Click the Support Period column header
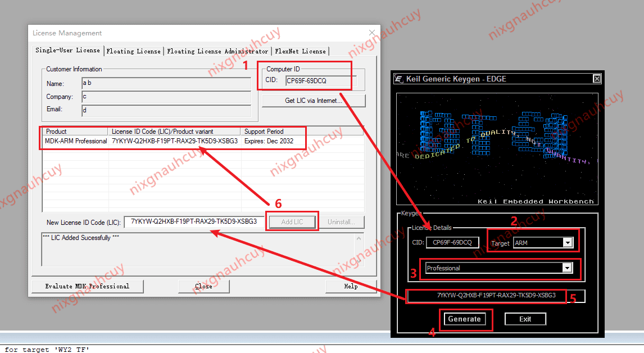This screenshot has width=644, height=353. click(x=302, y=132)
